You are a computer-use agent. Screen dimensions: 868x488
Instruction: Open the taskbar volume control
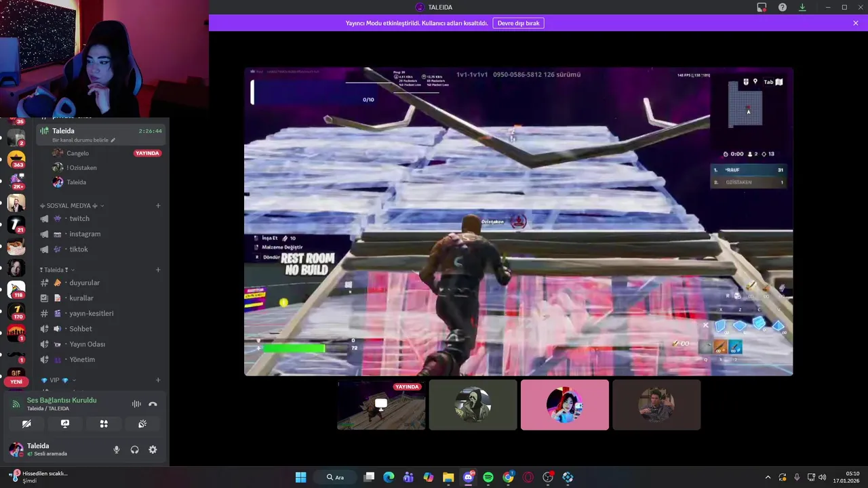(x=822, y=477)
